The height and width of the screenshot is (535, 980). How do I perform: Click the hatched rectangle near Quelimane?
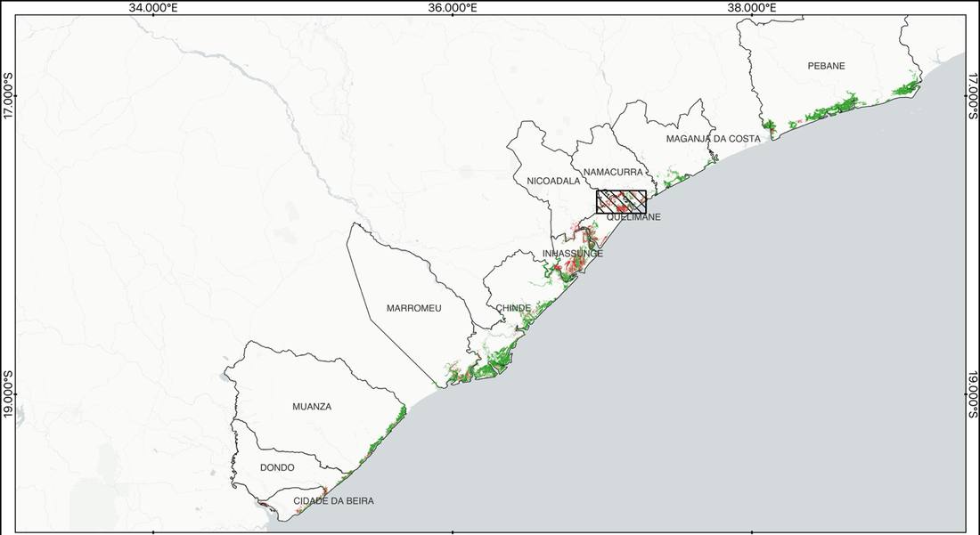coord(621,202)
